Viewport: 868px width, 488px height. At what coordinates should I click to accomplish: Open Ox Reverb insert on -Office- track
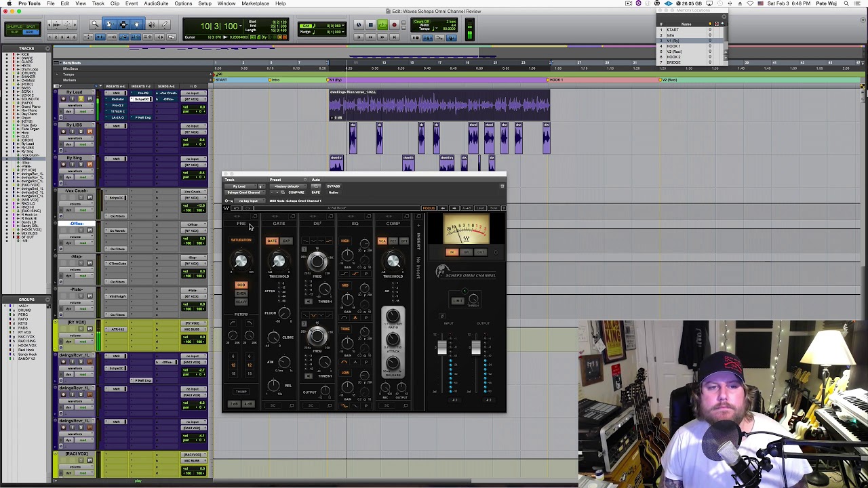pyautogui.click(x=117, y=230)
